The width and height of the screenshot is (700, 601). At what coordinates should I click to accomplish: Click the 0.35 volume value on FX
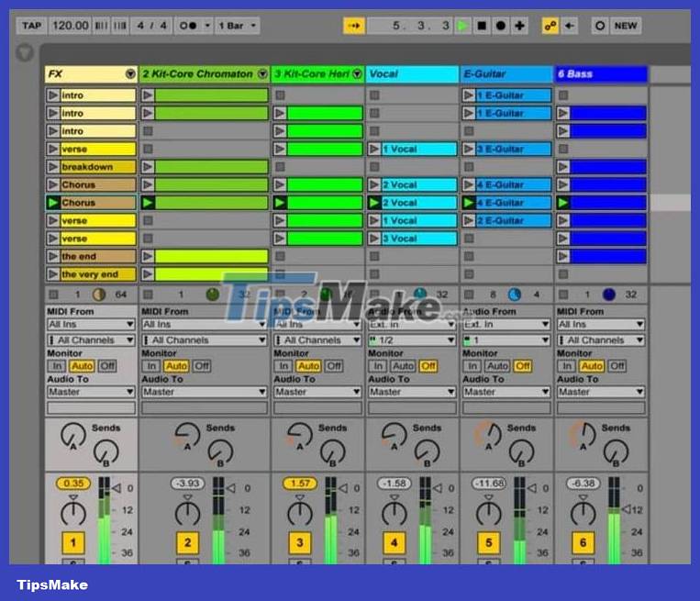click(73, 484)
